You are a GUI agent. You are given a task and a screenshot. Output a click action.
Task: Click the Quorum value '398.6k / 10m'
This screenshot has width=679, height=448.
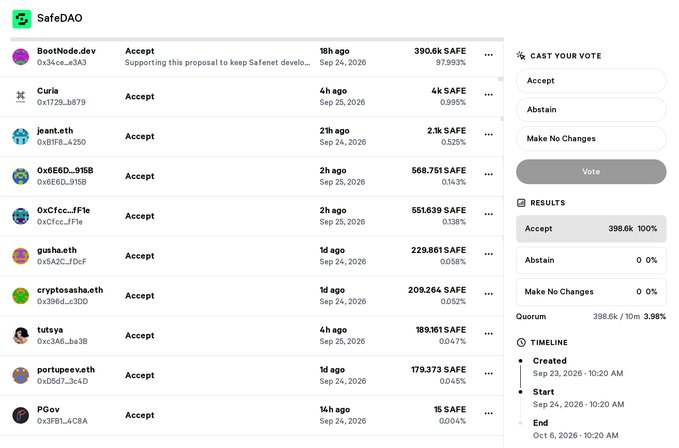tap(616, 316)
